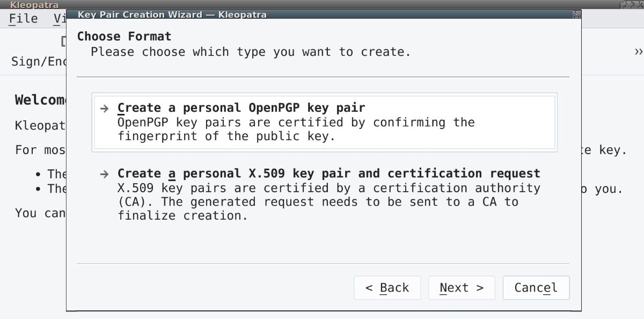
Task: Click the Choose Format page heading
Action: 124,37
